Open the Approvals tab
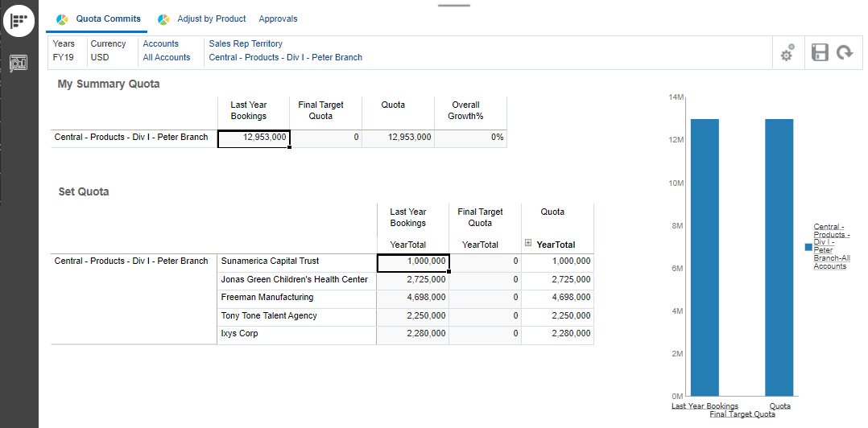This screenshot has width=868, height=428. [x=278, y=19]
